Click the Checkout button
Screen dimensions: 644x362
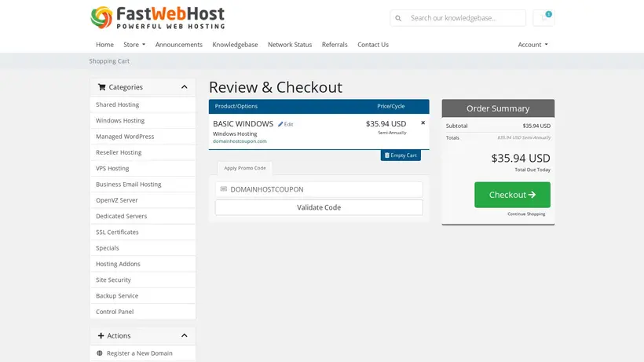click(x=512, y=195)
